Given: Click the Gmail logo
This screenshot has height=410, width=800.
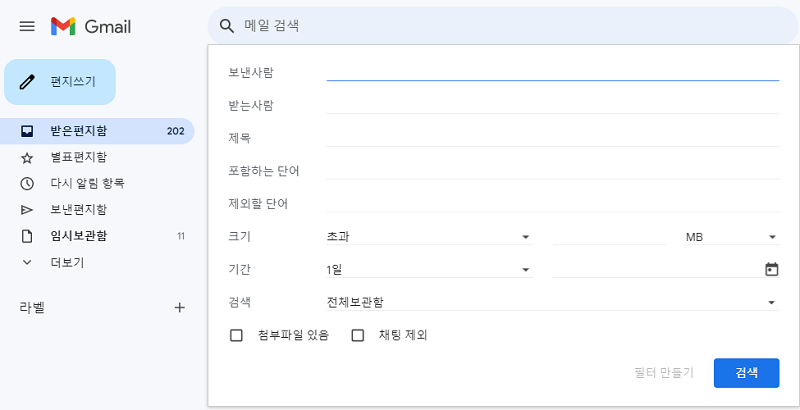Looking at the screenshot, I should [91, 26].
